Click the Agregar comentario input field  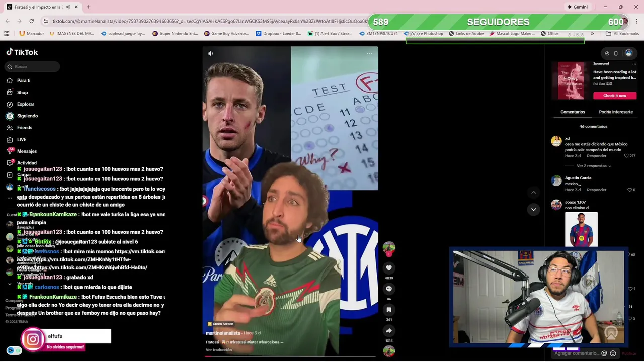[x=576, y=353]
